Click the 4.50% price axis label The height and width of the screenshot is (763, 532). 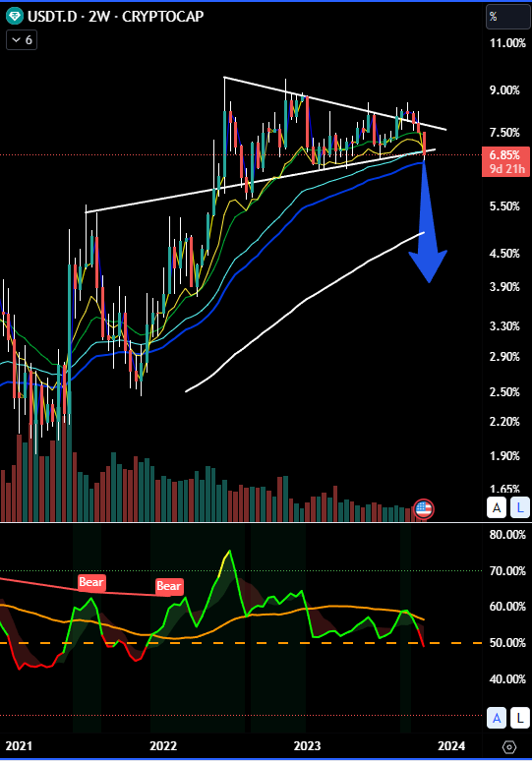504,254
